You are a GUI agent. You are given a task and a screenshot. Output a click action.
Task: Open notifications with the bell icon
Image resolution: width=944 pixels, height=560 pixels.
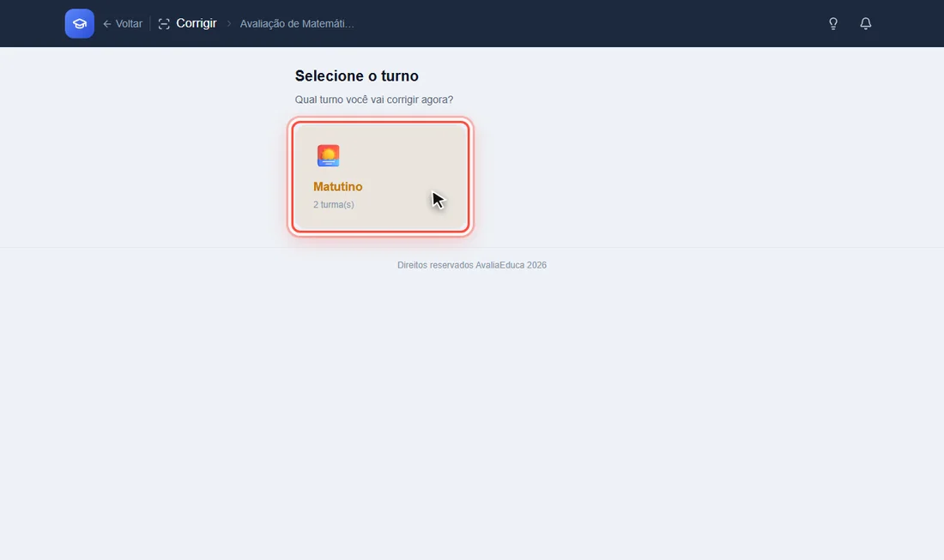point(866,23)
